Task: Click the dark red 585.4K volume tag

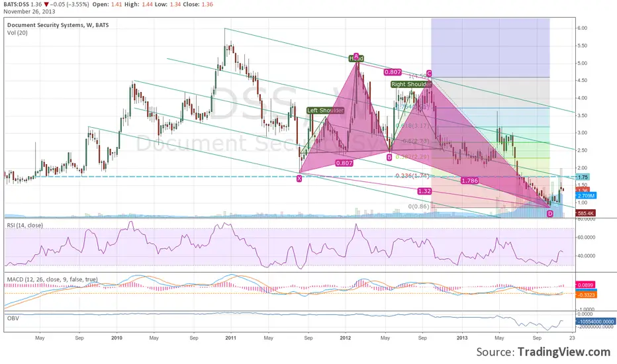Action: coord(585,213)
